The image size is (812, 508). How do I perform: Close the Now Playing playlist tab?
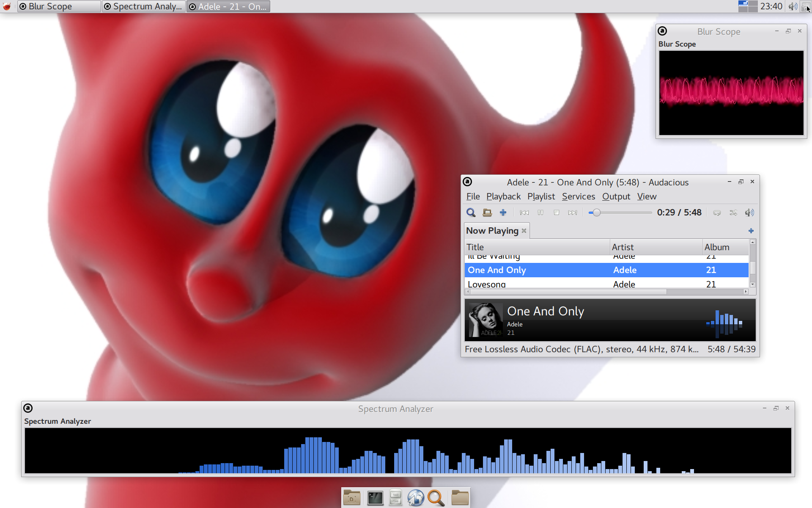(524, 231)
